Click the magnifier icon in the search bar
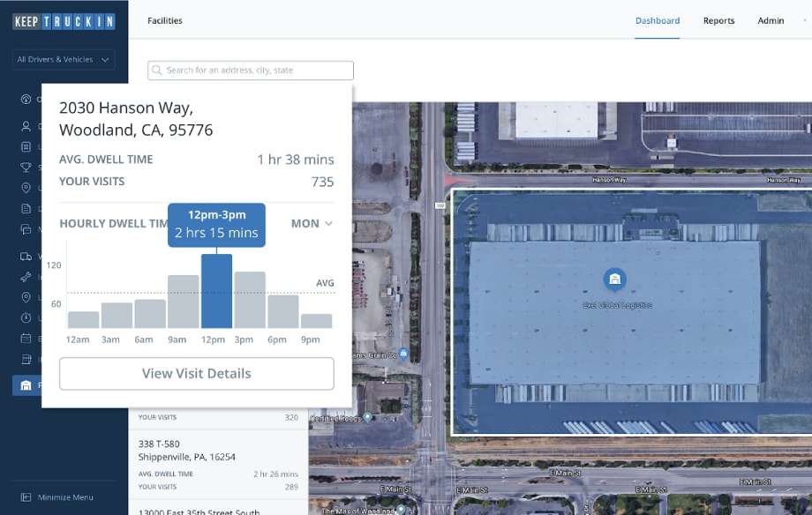Screen dimensions: 812x515 [x=157, y=70]
